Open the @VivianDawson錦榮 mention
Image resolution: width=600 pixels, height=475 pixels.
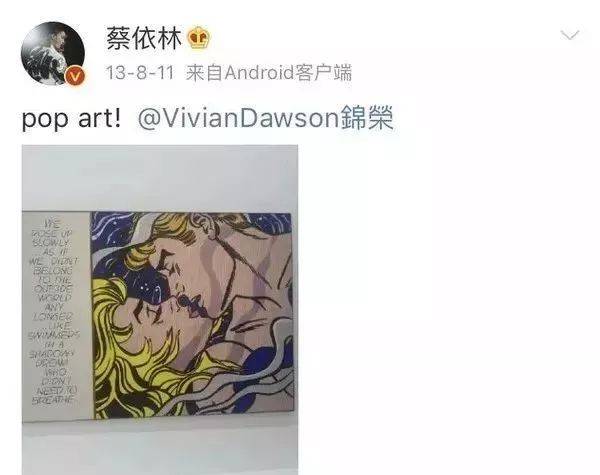coord(266,118)
